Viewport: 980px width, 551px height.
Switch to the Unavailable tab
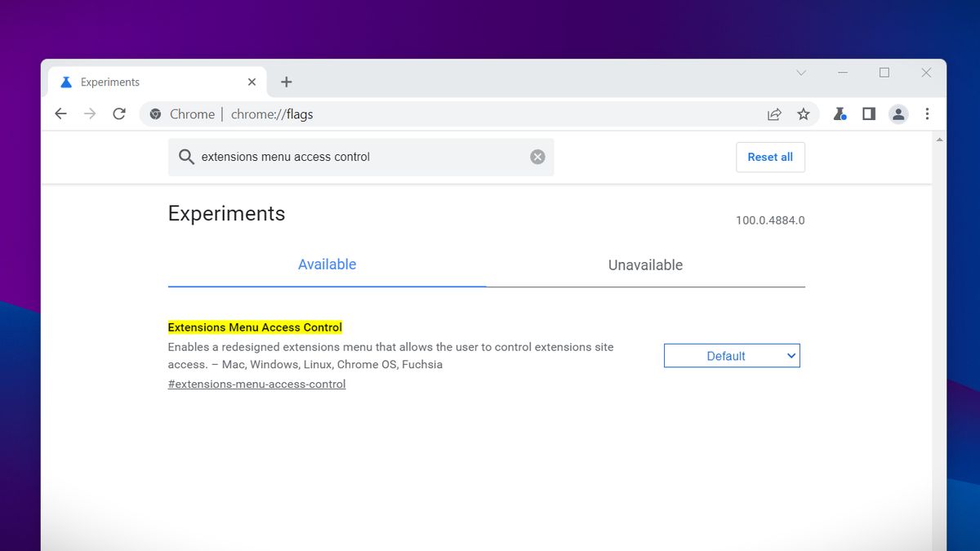(x=645, y=265)
